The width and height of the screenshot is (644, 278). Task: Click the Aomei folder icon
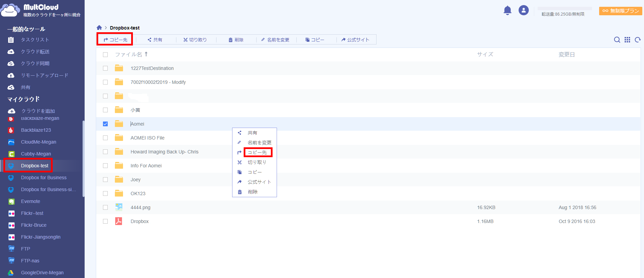click(119, 124)
